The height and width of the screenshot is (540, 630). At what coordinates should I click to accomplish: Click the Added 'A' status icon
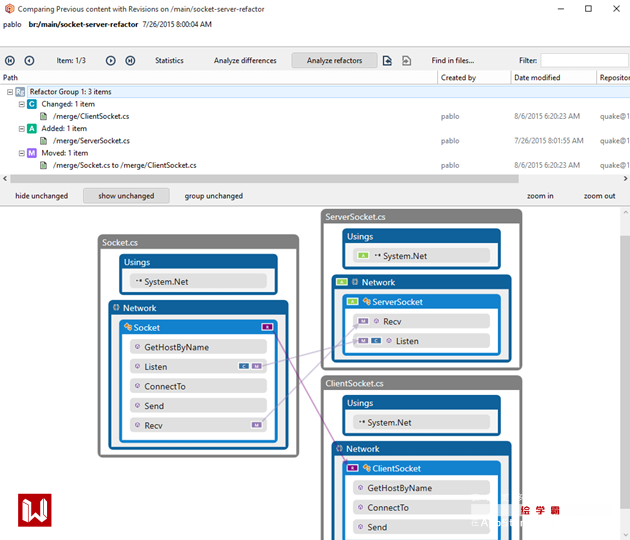pyautogui.click(x=32, y=129)
